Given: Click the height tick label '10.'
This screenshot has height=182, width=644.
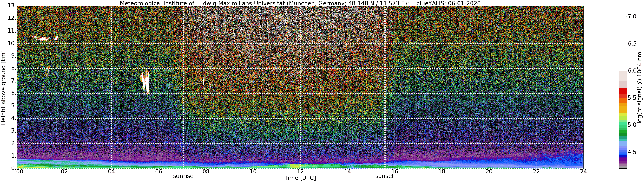Looking at the screenshot, I should click(12, 43).
